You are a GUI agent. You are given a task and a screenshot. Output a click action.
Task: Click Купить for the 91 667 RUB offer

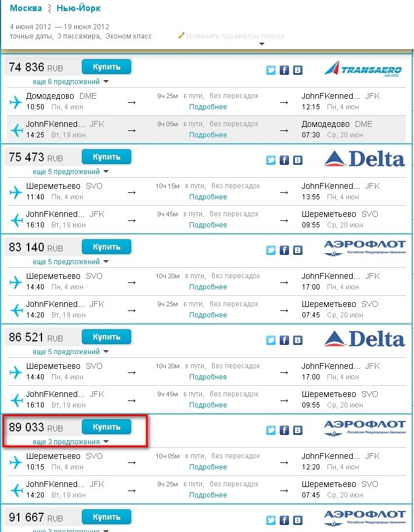106,517
